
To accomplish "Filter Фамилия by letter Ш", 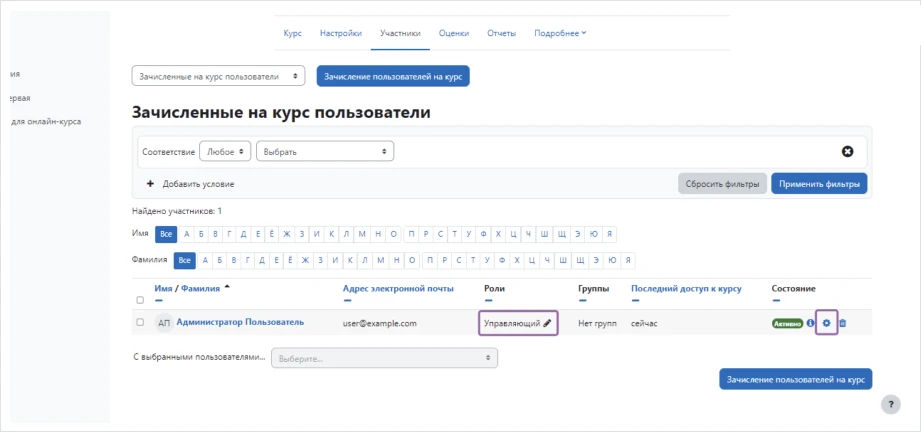I will (x=563, y=260).
